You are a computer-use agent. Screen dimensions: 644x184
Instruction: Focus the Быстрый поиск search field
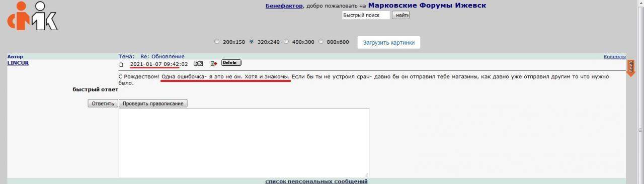click(x=366, y=16)
